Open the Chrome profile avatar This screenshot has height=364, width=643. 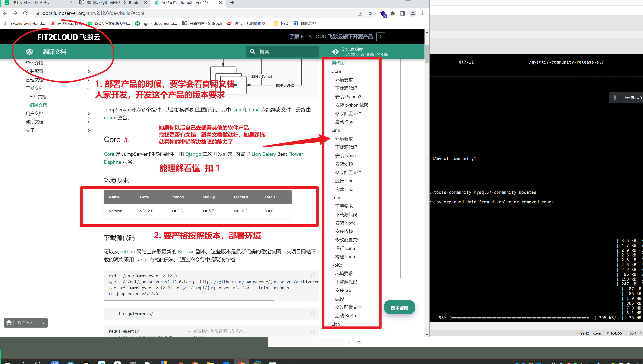413,13
